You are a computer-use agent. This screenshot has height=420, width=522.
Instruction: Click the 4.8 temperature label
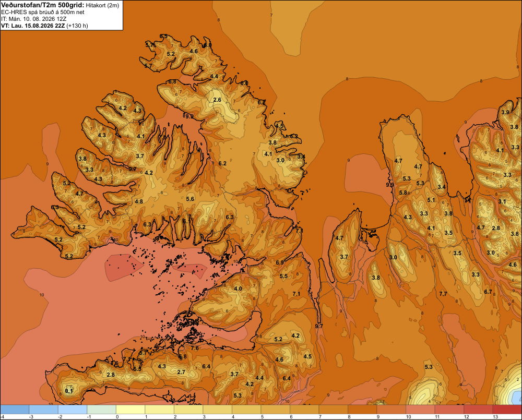[139, 201]
